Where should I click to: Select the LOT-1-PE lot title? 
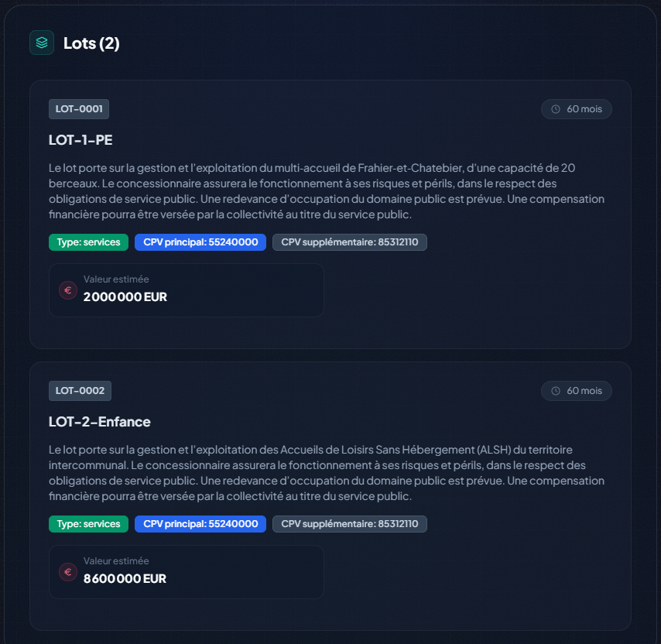click(81, 140)
